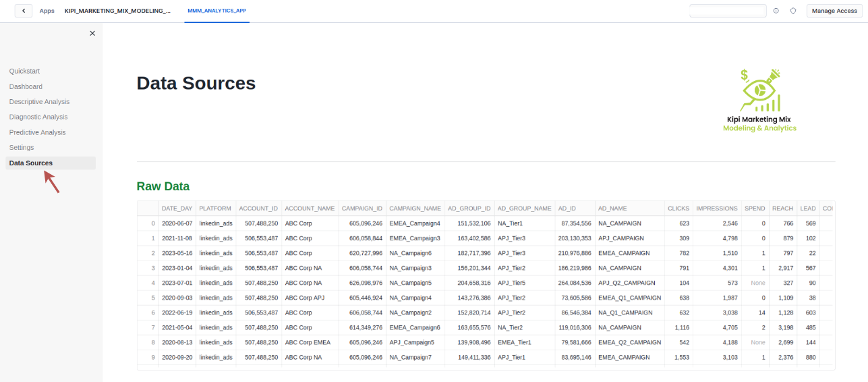
Task: Click the Apps breadcrumb link
Action: [47, 11]
